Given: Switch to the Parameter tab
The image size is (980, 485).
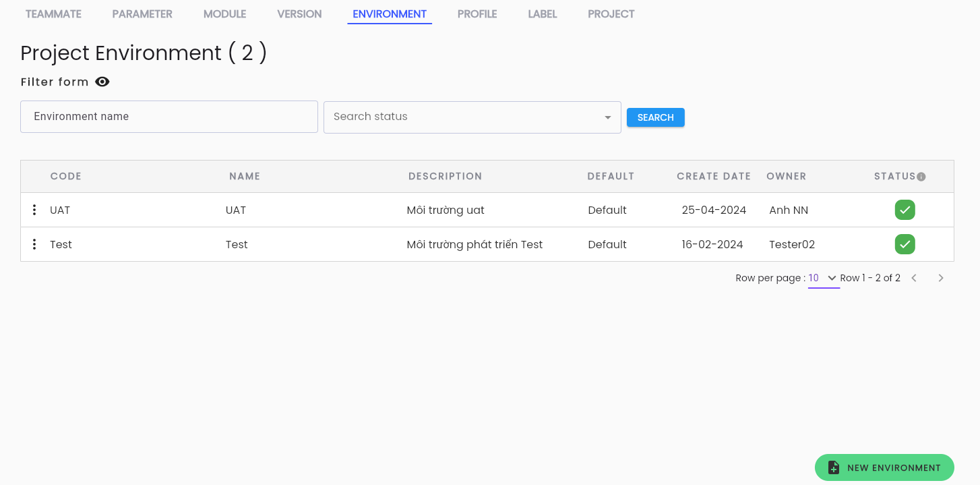Looking at the screenshot, I should (142, 14).
